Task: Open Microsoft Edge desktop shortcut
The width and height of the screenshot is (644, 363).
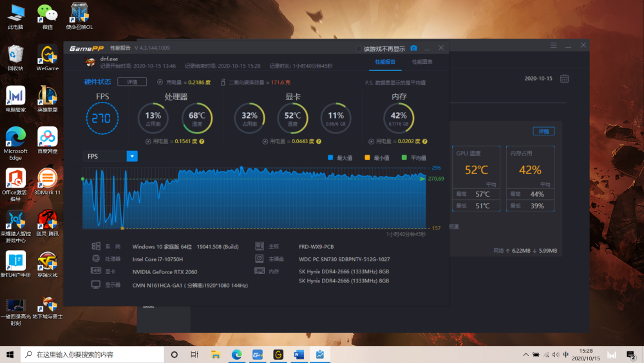Action: 15,144
